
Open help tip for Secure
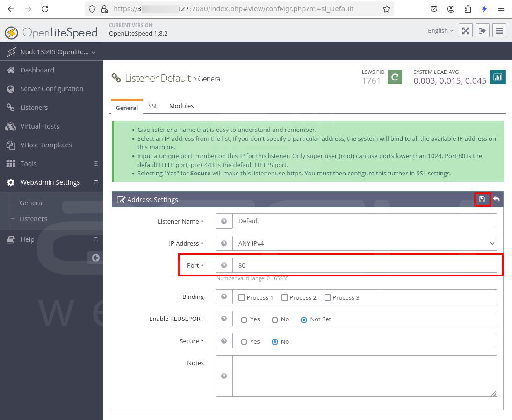click(x=224, y=341)
